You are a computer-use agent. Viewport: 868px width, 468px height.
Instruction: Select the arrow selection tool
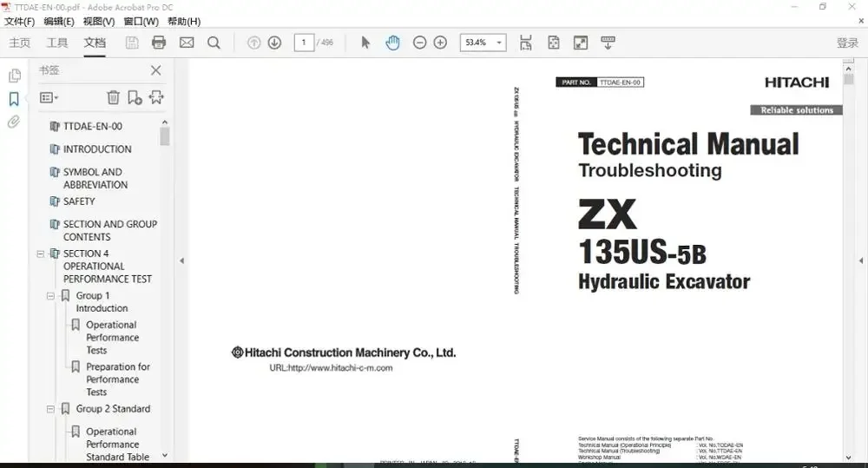coord(365,43)
